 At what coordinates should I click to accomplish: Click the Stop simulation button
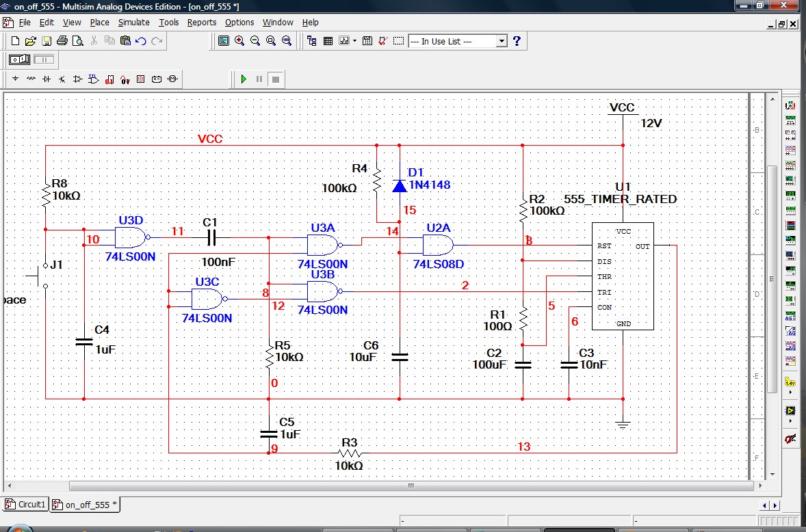coord(275,79)
